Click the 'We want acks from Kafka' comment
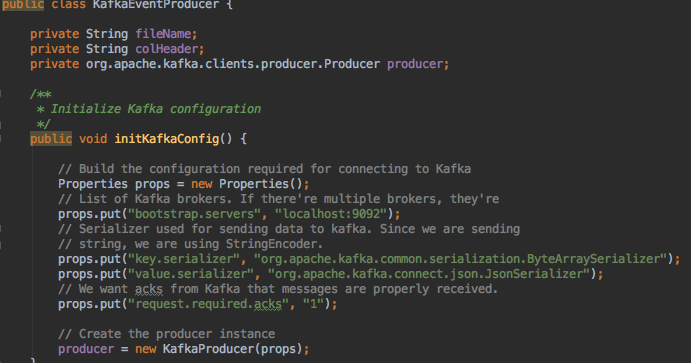This screenshot has height=363, width=691. (x=278, y=289)
